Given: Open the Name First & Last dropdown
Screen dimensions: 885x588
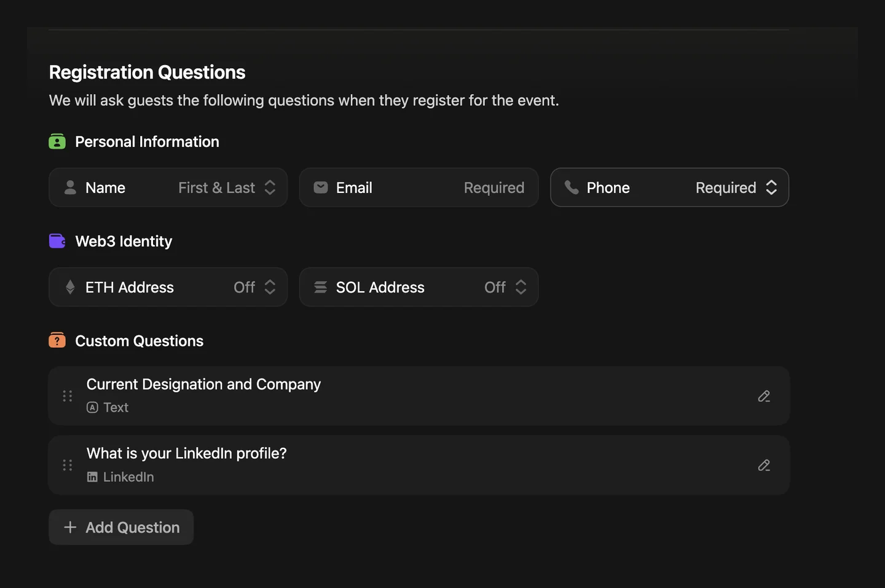Looking at the screenshot, I should tap(168, 187).
